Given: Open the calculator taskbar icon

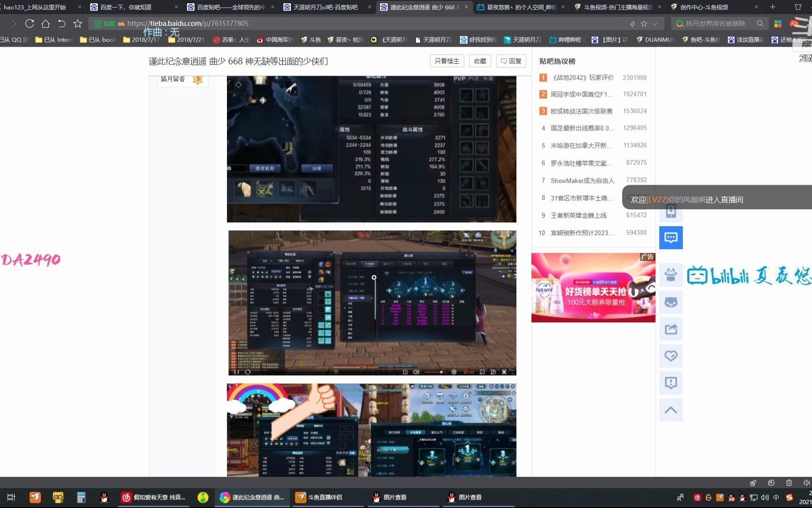Looking at the screenshot, I should [81, 497].
